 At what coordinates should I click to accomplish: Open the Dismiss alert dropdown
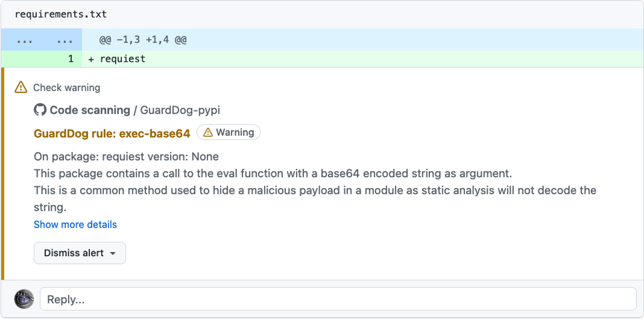pos(80,253)
